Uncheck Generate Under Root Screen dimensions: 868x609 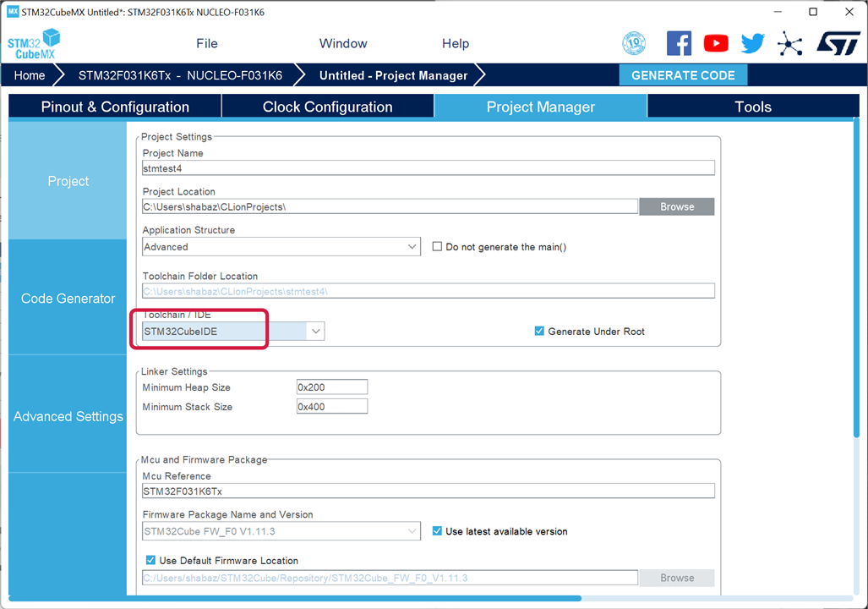(539, 332)
